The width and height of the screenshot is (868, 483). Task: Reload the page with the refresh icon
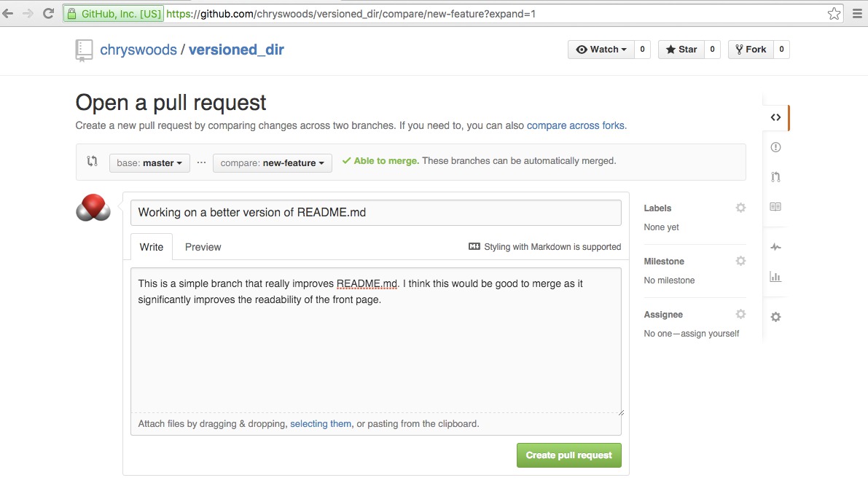pos(48,14)
